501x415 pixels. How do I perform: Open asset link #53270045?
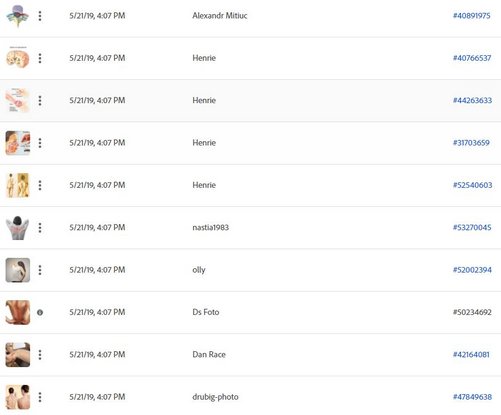pos(472,227)
